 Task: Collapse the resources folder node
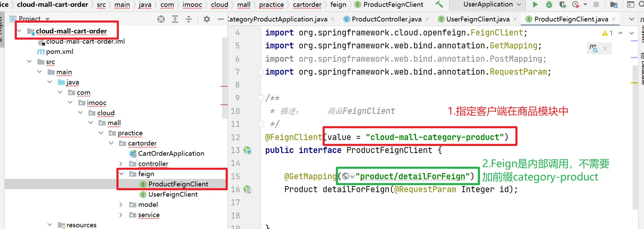50,225
